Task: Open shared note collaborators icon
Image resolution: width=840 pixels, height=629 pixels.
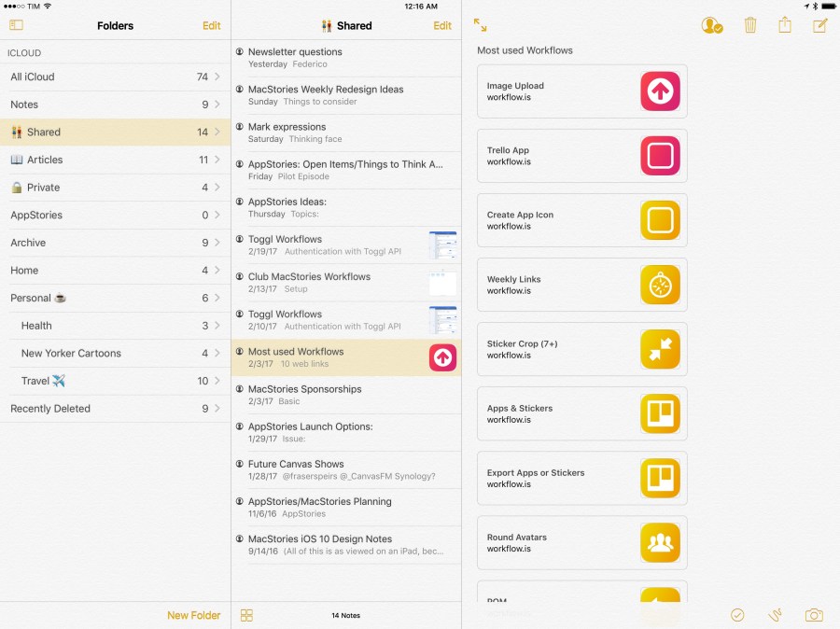Action: (x=711, y=26)
